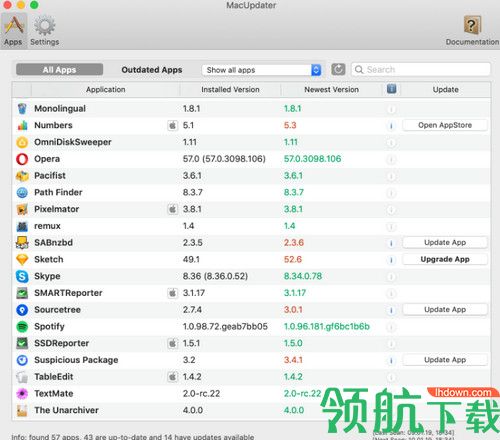Open AppStore for Numbers
Viewport: 500px width, 440px height.
445,125
